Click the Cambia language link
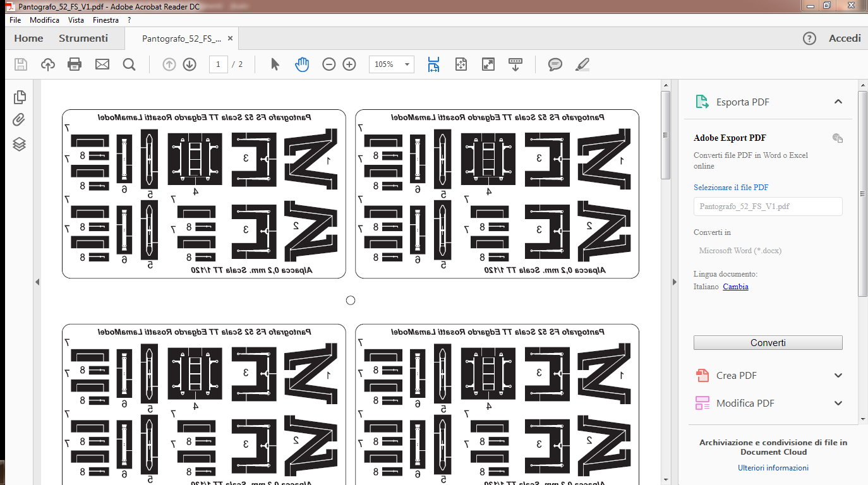 [x=735, y=287]
